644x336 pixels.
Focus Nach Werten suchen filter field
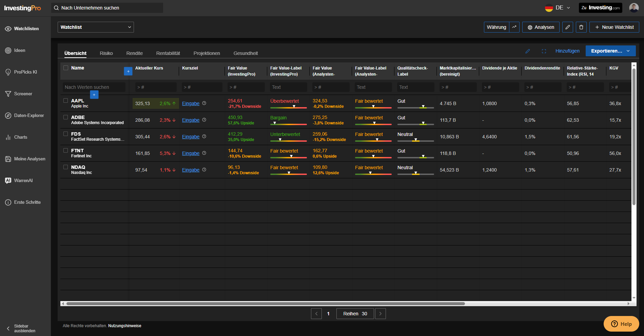click(94, 87)
